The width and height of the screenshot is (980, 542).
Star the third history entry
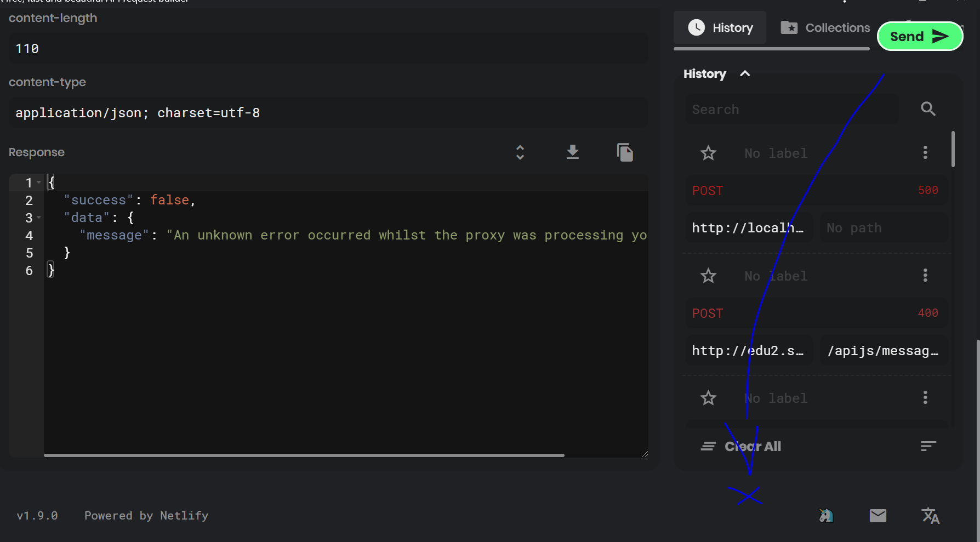[708, 398]
